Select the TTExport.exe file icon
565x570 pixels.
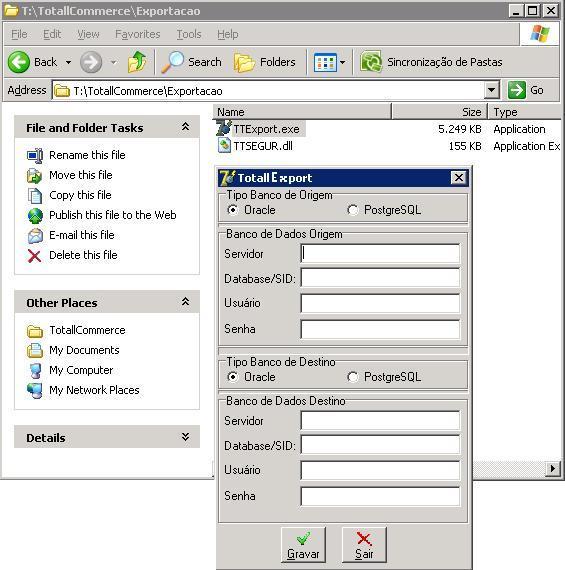pos(224,128)
